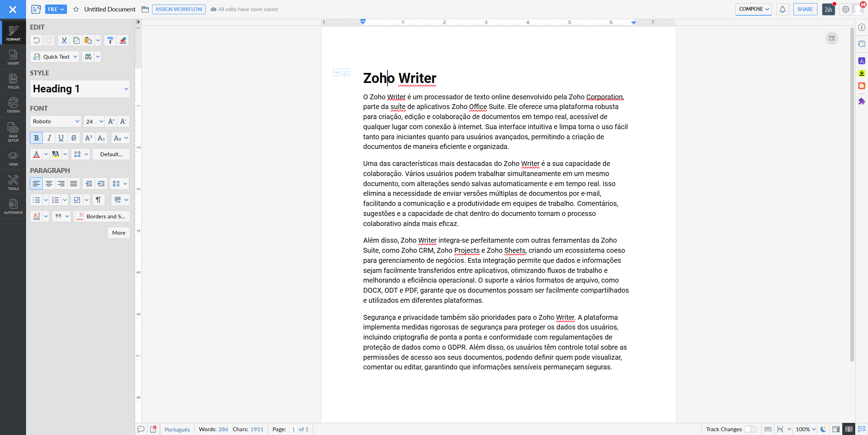Click the Clear Formatting eraser icon
Viewport: 868px width, 435px height.
coord(123,40)
